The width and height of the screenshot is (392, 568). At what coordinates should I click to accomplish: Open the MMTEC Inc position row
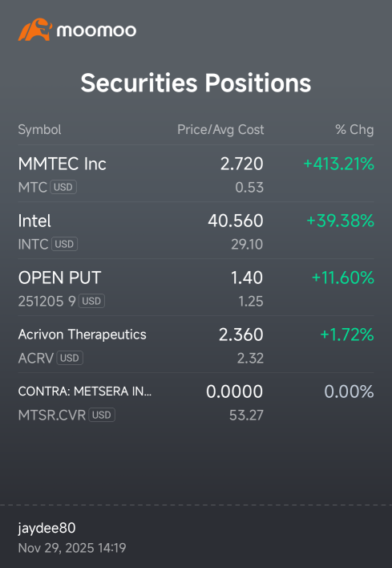196,173
